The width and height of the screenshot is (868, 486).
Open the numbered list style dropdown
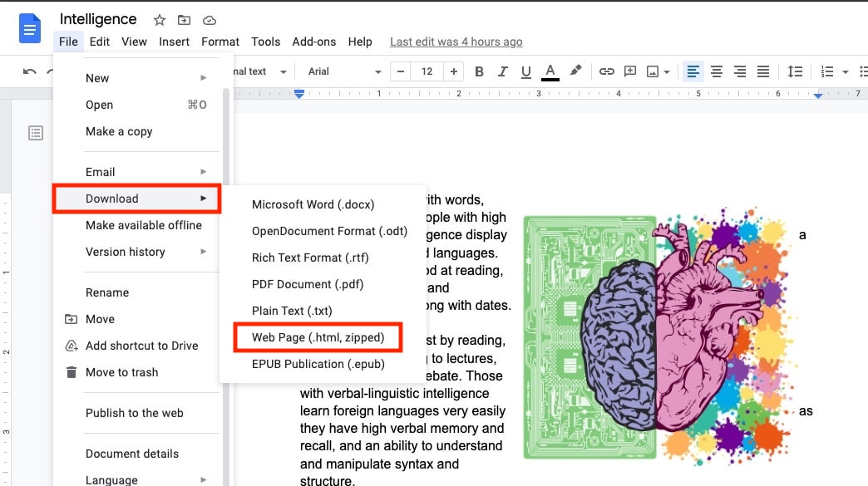pyautogui.click(x=845, y=71)
